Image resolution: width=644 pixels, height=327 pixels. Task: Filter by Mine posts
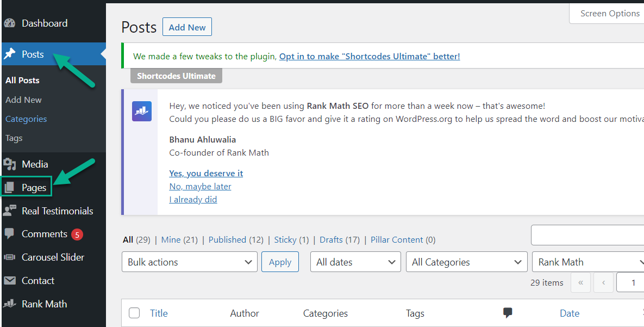click(171, 239)
